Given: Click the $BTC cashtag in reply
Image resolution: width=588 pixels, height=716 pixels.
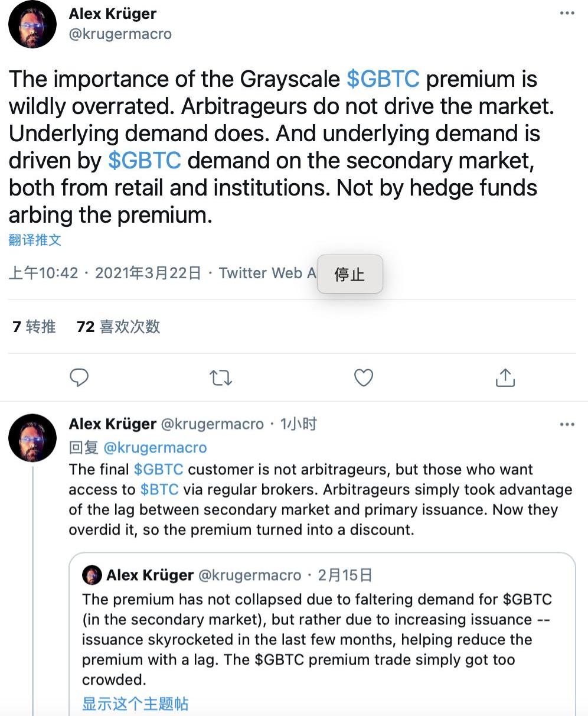Looking at the screenshot, I should [159, 490].
